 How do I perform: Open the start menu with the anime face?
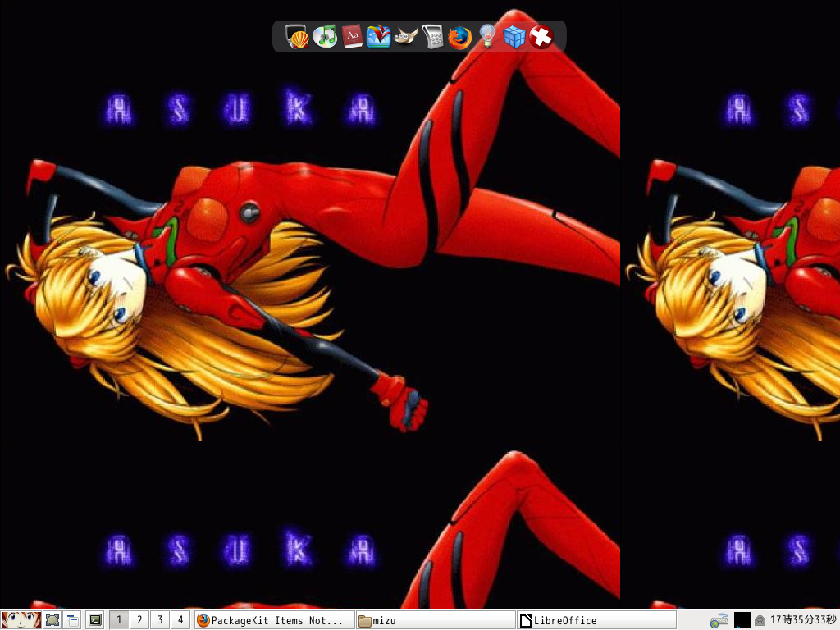point(21,620)
